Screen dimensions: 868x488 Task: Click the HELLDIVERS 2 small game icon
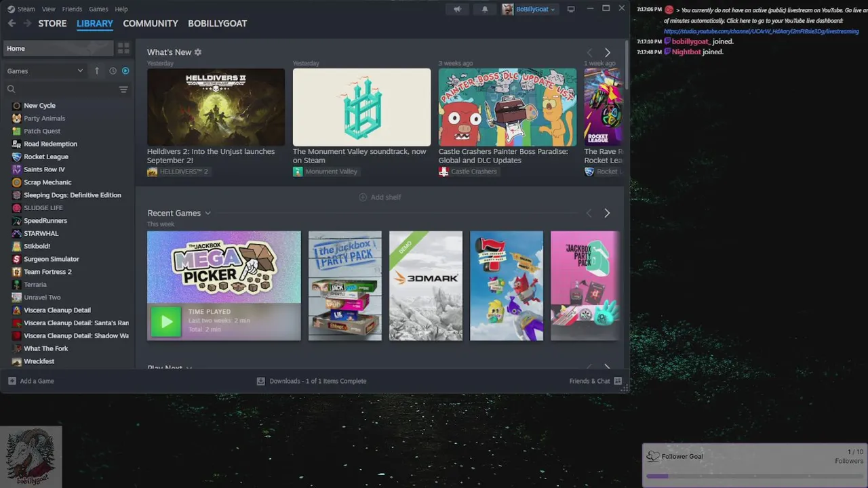(152, 171)
